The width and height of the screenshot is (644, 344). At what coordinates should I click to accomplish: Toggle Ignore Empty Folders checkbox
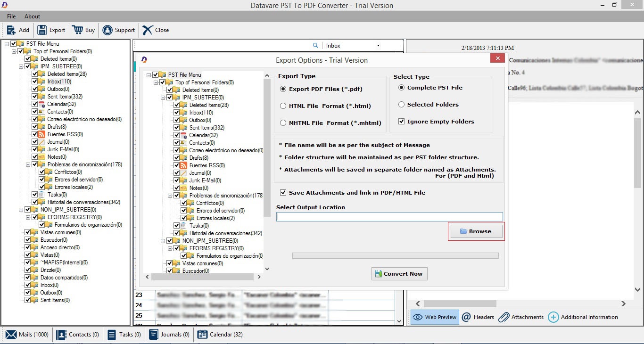(x=402, y=122)
